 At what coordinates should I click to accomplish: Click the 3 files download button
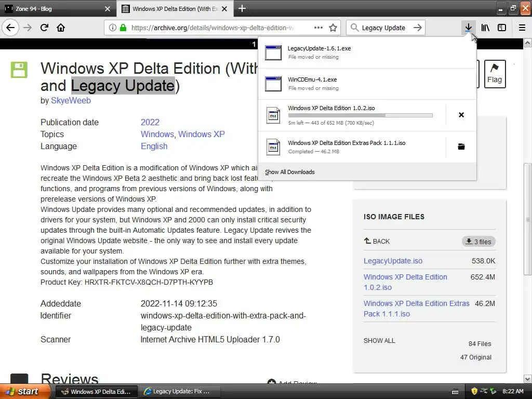[478, 242]
